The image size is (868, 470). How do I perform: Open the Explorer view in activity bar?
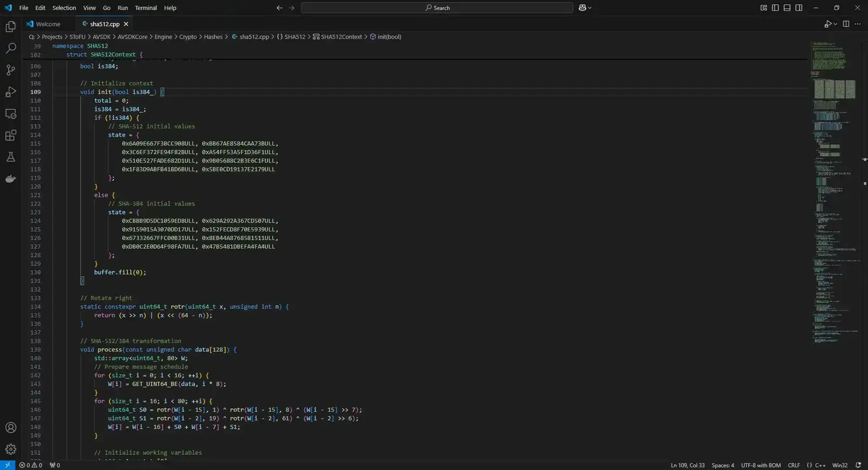click(x=10, y=27)
